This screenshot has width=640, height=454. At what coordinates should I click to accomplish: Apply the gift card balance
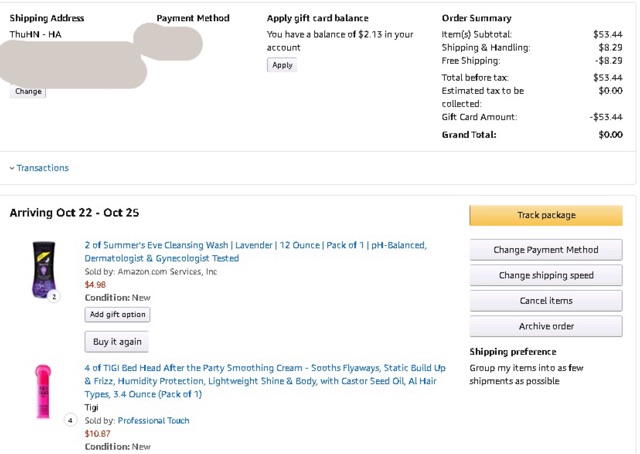[x=282, y=65]
